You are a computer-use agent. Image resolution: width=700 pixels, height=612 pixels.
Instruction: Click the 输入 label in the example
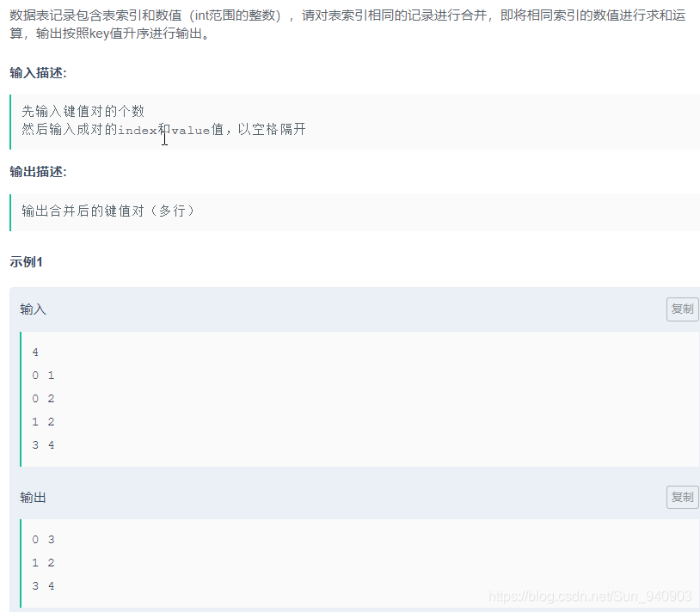pyautogui.click(x=33, y=309)
